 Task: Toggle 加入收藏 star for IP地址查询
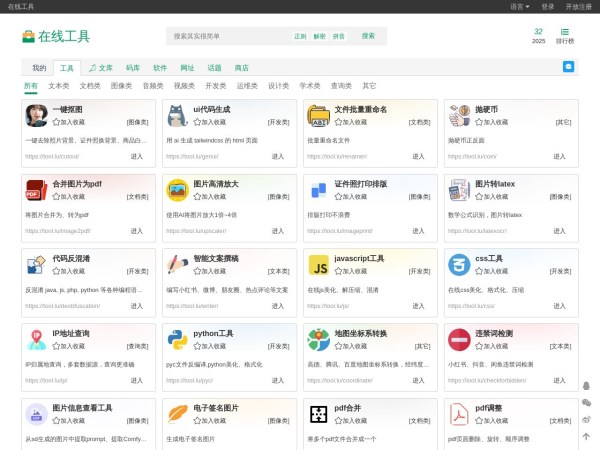tap(56, 346)
